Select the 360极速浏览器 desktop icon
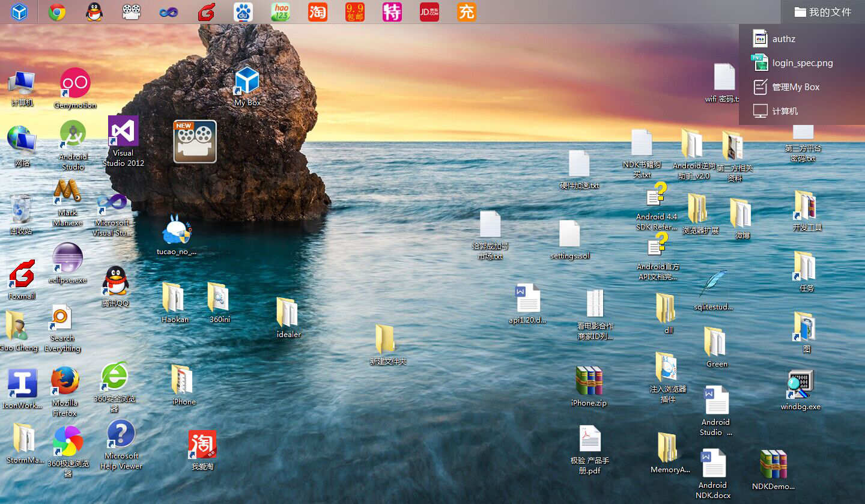 [68, 451]
